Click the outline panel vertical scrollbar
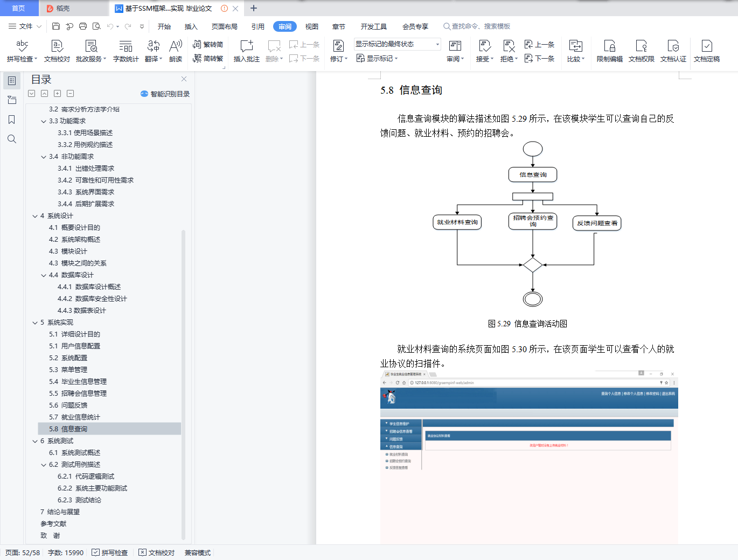Viewport: 738px width, 560px height. point(183,384)
